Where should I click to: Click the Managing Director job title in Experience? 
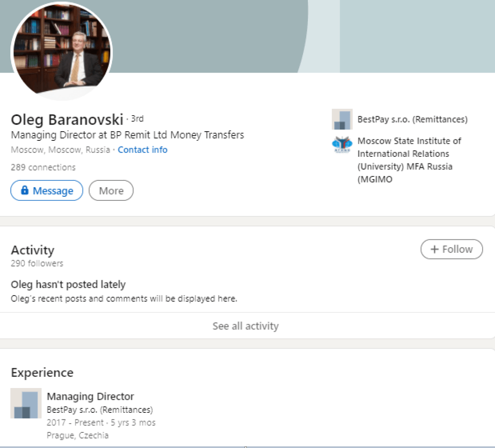coord(90,396)
